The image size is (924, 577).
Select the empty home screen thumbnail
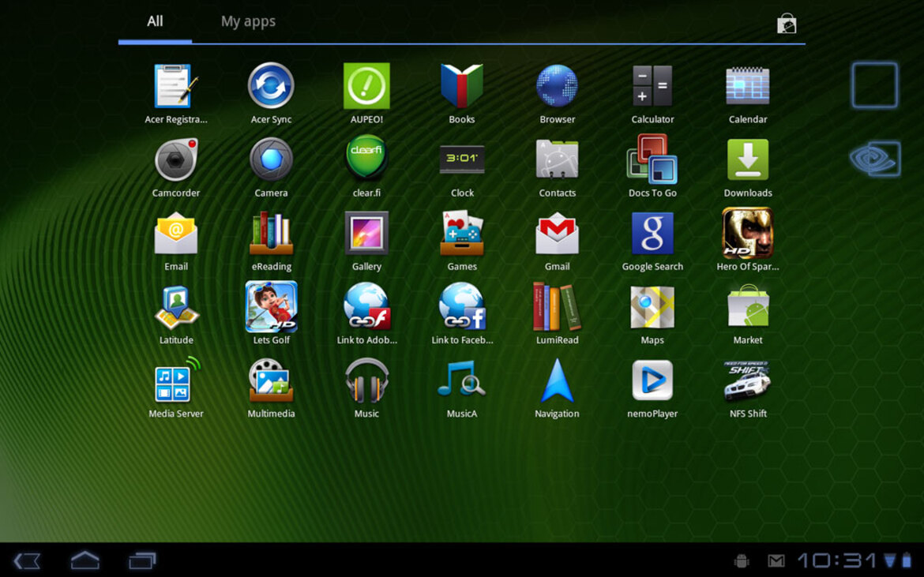click(x=874, y=85)
